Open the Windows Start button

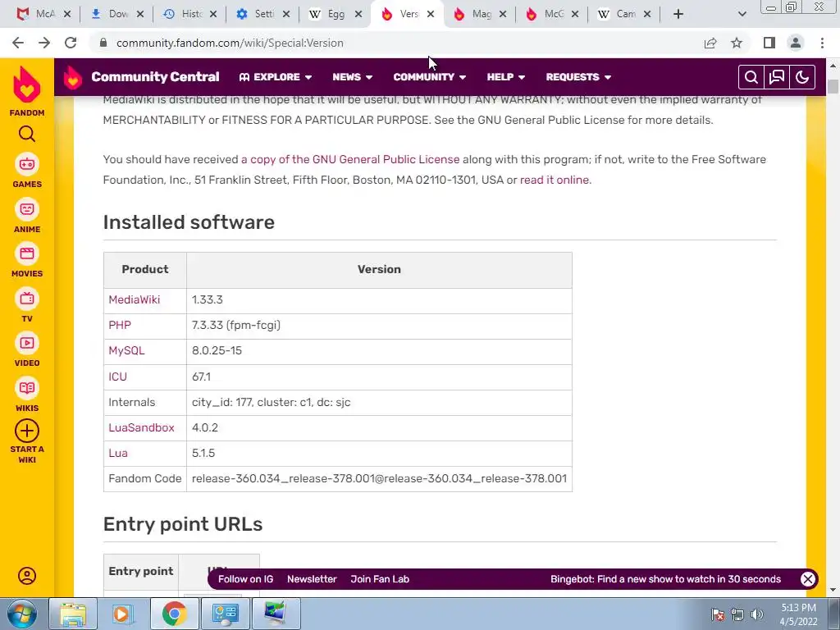coord(22,614)
